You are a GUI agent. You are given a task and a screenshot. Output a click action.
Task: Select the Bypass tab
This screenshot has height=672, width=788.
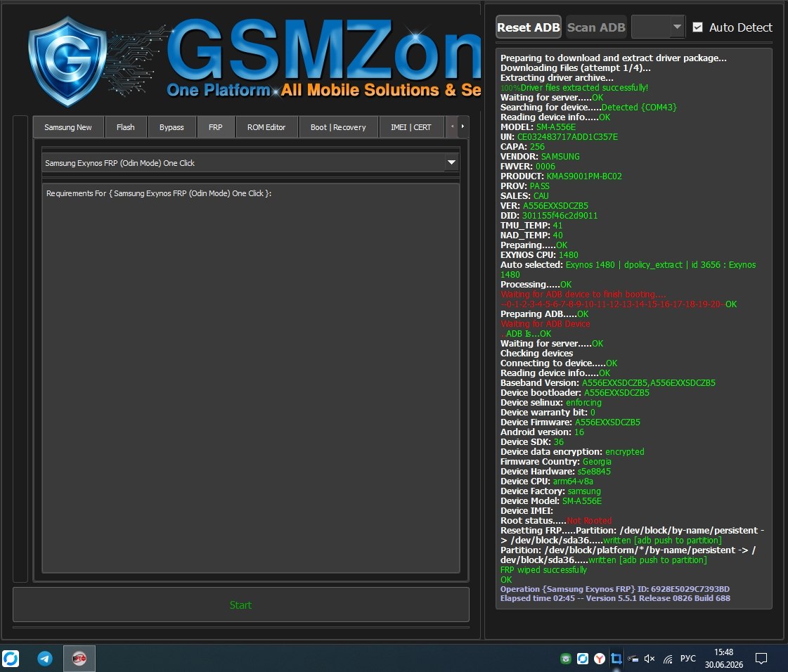[172, 127]
